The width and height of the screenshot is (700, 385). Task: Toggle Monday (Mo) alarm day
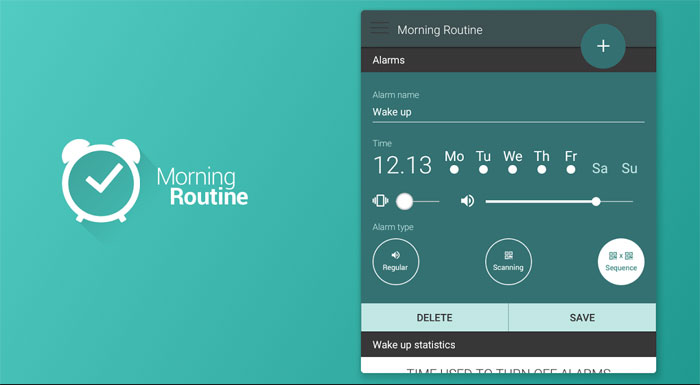[454, 162]
